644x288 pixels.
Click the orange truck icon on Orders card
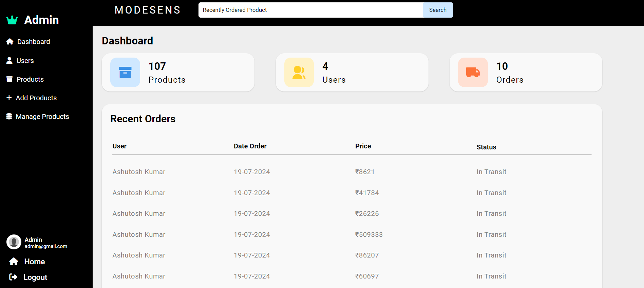click(x=473, y=72)
